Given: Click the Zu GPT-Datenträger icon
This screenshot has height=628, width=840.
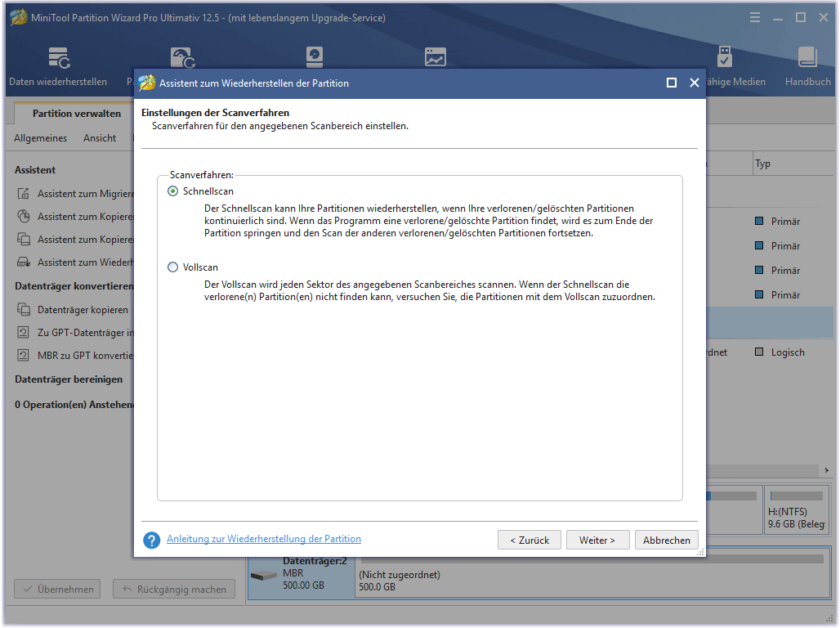Looking at the screenshot, I should 24,333.
